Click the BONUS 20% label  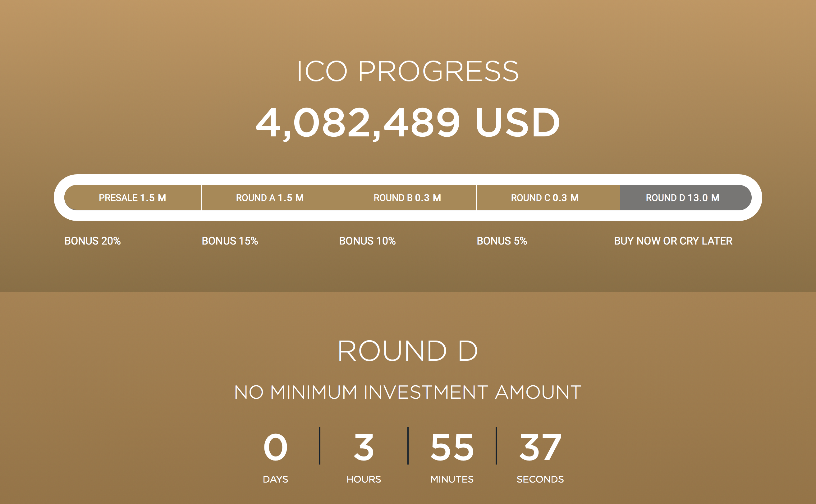coord(92,241)
